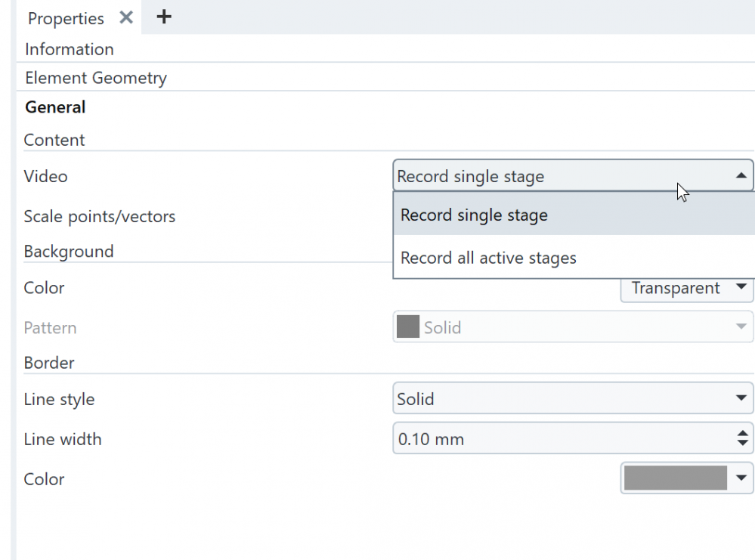This screenshot has height=560, width=755.
Task: Click the disabled Pattern Solid dropdown
Action: (572, 327)
